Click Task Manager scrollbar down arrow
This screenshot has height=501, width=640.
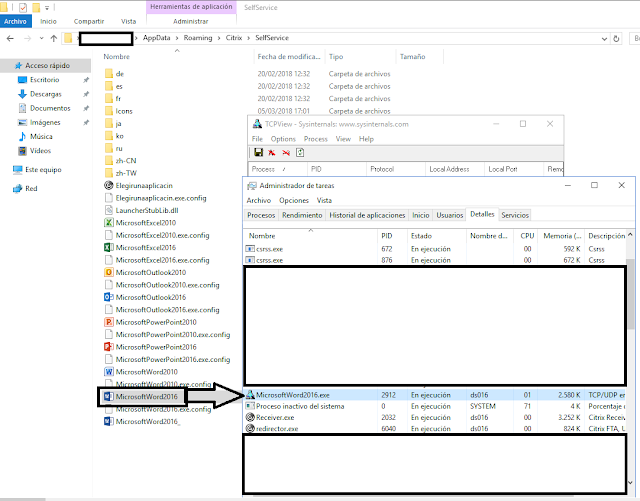[630, 483]
